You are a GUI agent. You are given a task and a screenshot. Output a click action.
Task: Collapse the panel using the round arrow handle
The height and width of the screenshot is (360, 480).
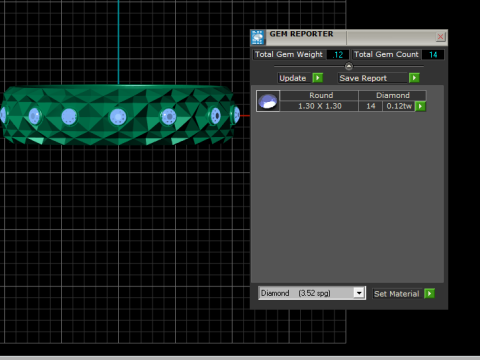click(x=349, y=66)
